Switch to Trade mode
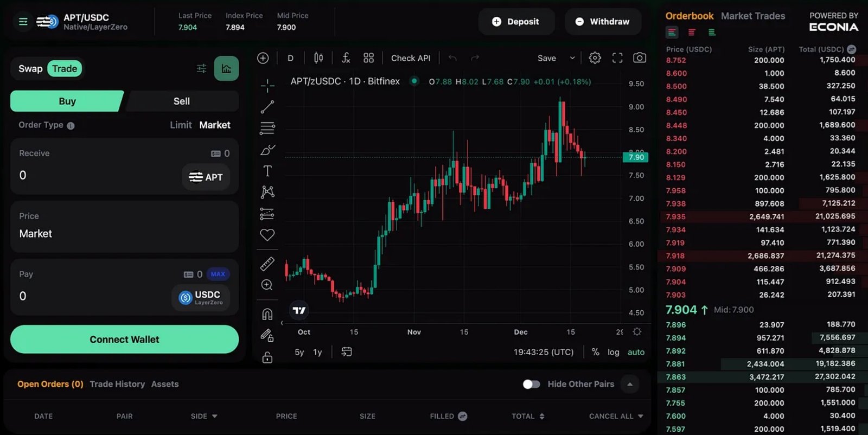Image resolution: width=868 pixels, height=435 pixels. point(65,69)
